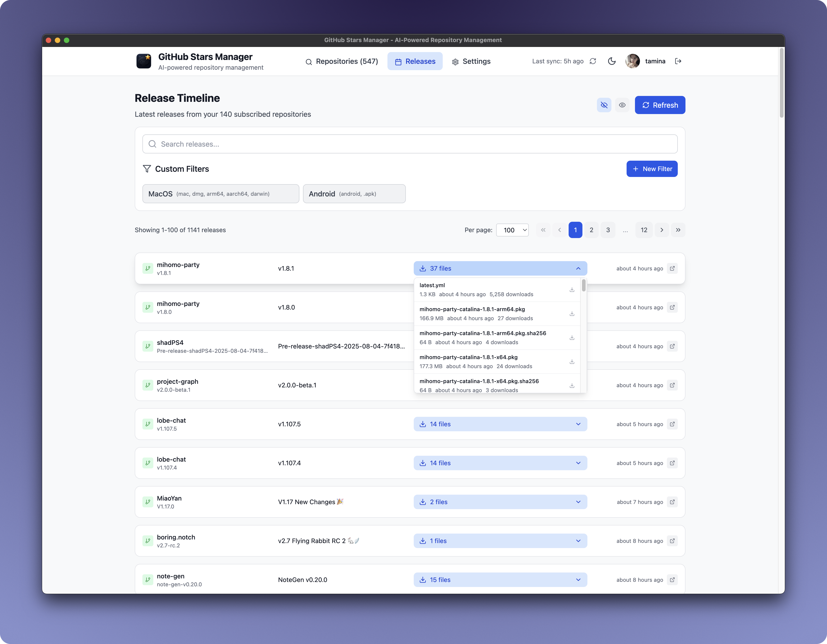
Task: Open lobe-chat v1.107.5 release external link
Action: coord(672,424)
